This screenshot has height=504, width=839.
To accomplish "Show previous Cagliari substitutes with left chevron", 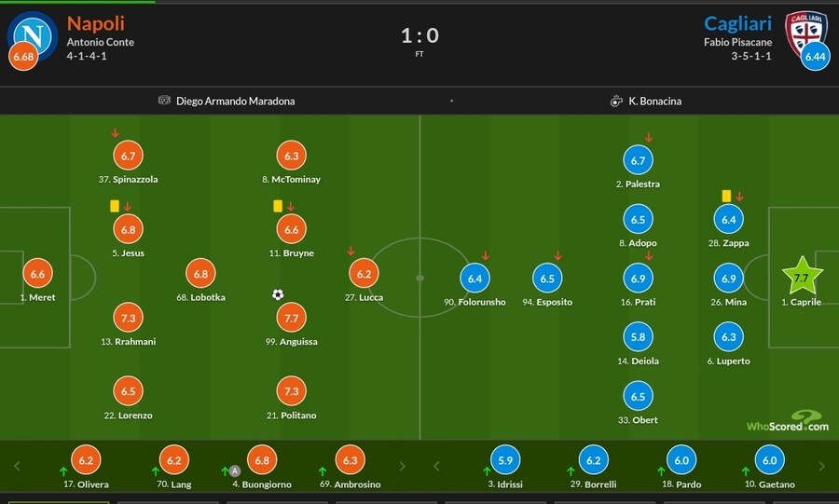I will point(436,466).
